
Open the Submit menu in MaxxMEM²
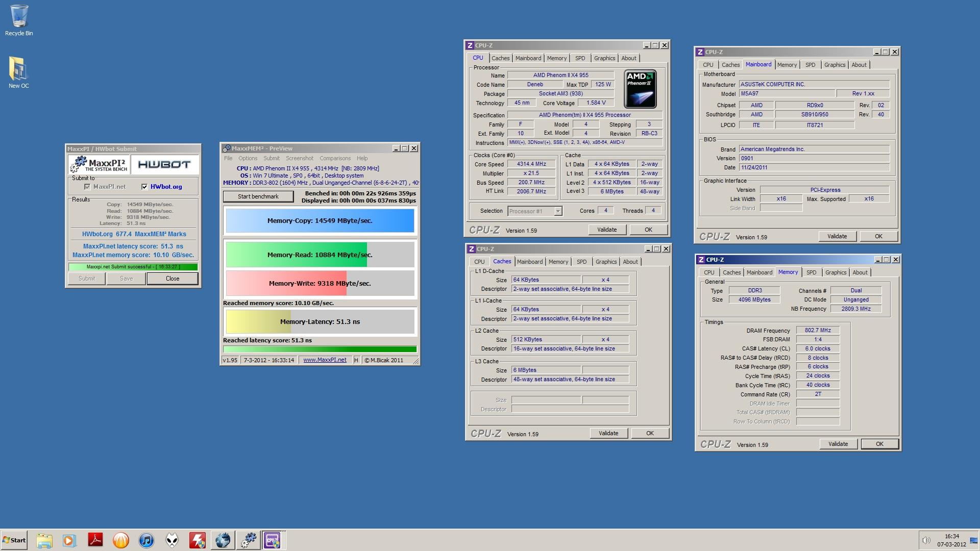(x=272, y=158)
